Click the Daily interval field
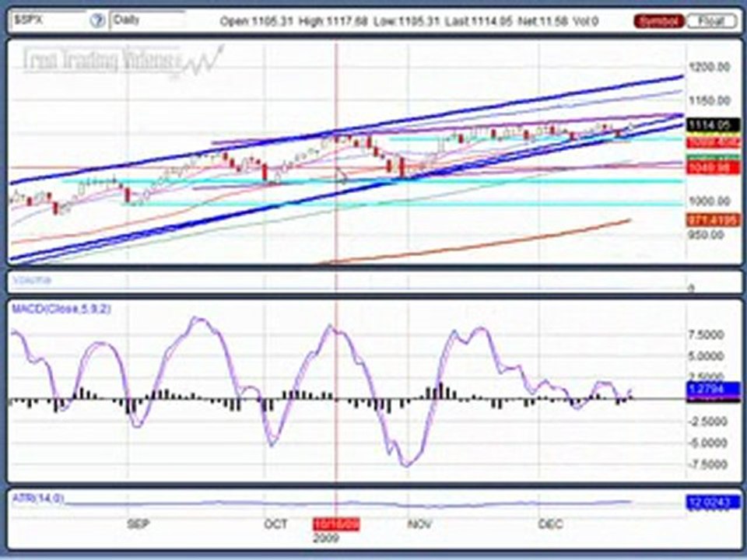Screen dimensions: 747x560 147,20
